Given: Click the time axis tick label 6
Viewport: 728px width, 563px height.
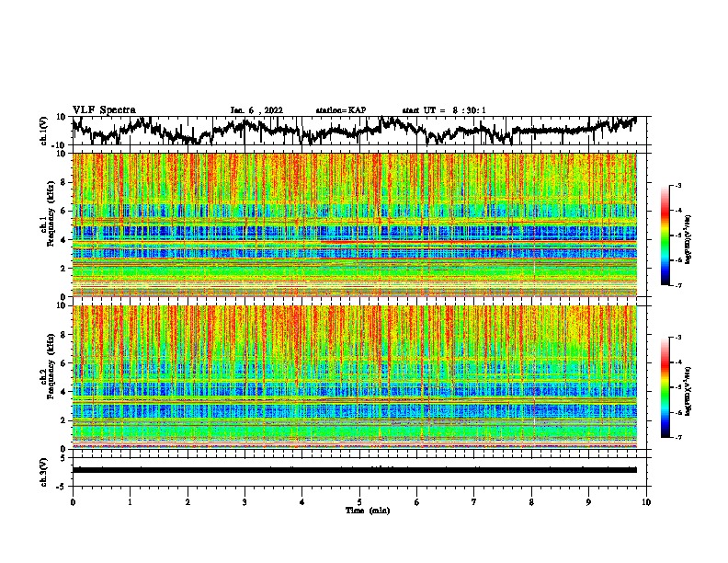Looking at the screenshot, I should click(417, 502).
